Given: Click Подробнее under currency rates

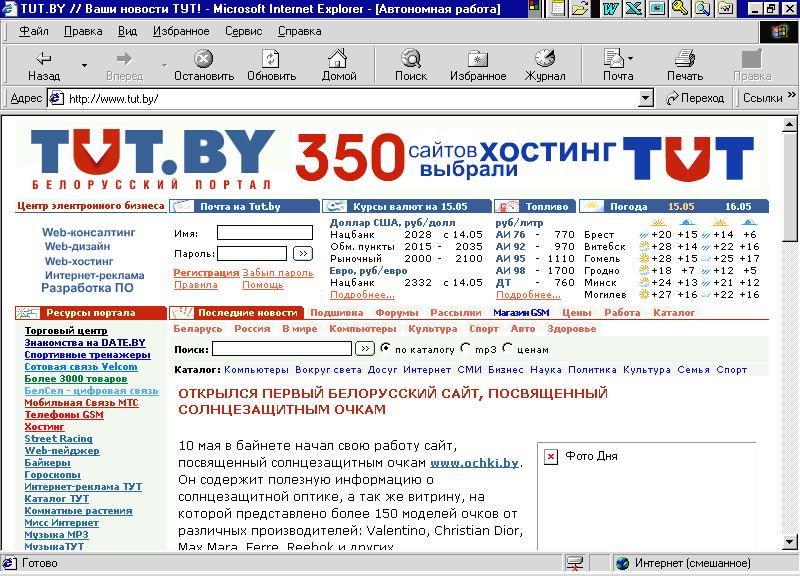Looking at the screenshot, I should click(x=362, y=295).
